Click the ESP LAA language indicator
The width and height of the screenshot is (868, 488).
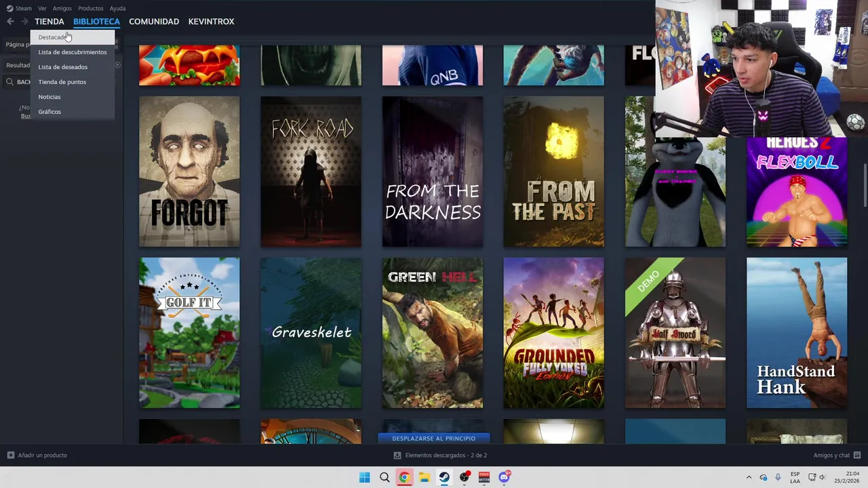click(795, 477)
